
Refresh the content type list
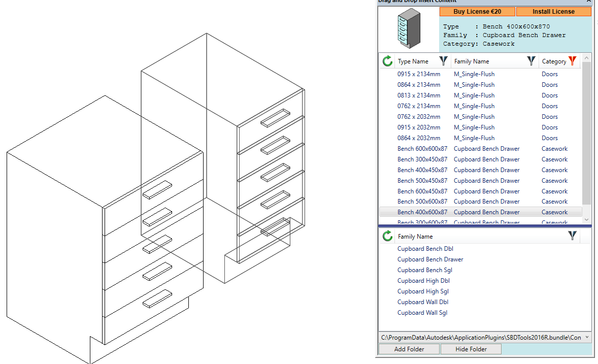387,61
